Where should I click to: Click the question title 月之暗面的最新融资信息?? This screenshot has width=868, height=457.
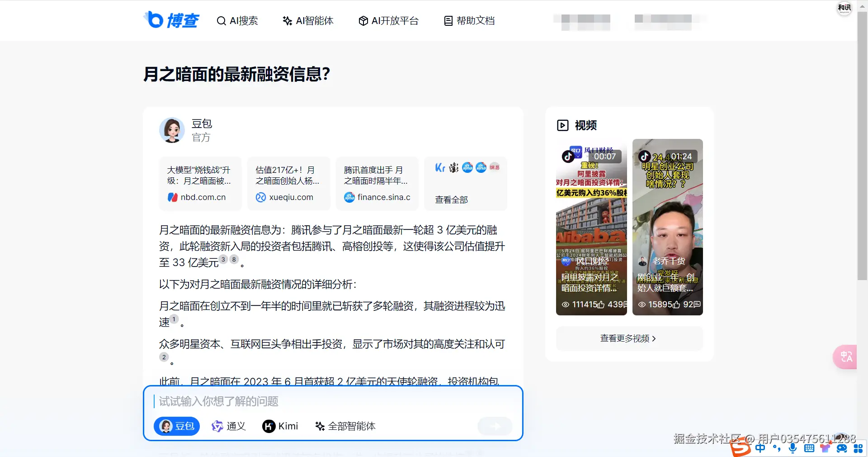(237, 74)
